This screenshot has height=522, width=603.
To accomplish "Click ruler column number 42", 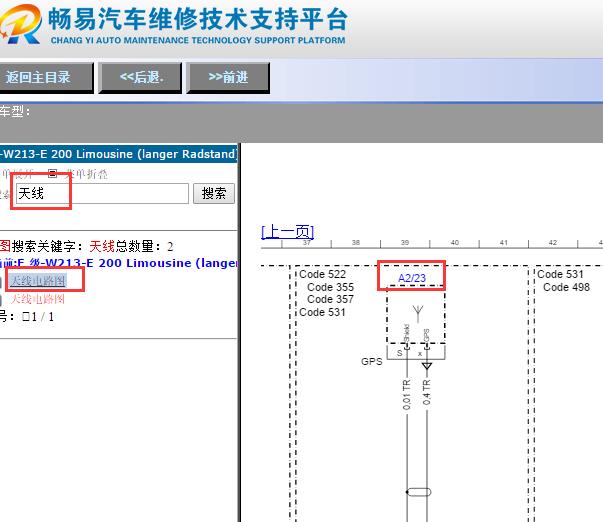I will 553,242.
